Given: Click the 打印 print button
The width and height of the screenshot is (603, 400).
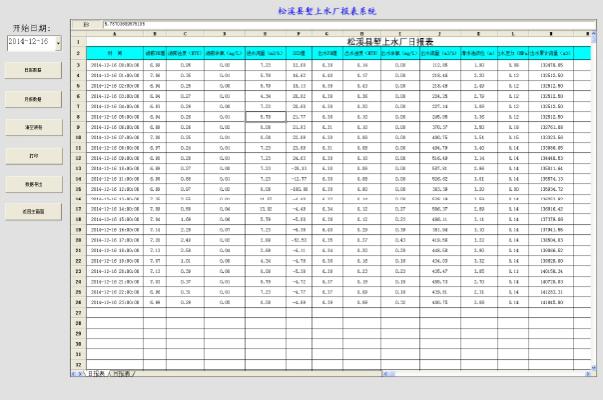Looking at the screenshot, I should (x=33, y=156).
